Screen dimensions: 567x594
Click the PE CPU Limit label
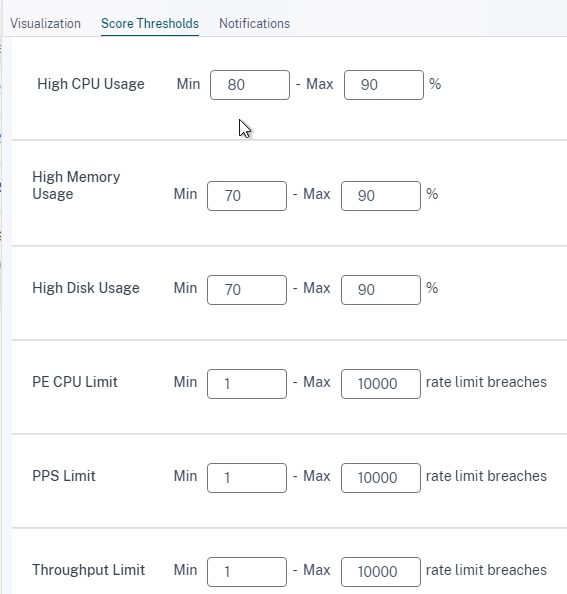tap(75, 382)
